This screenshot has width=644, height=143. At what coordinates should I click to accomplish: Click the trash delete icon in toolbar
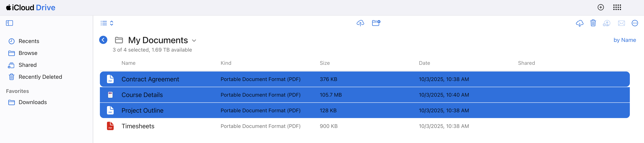[593, 23]
